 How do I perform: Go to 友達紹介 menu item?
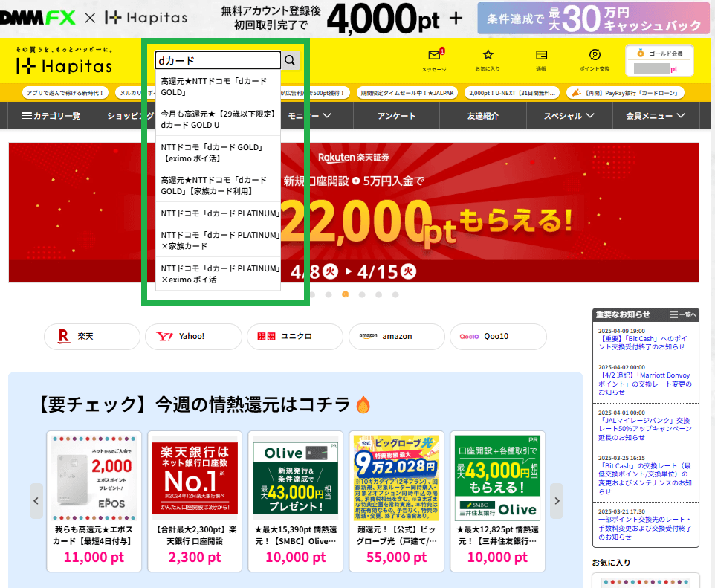pos(483,116)
